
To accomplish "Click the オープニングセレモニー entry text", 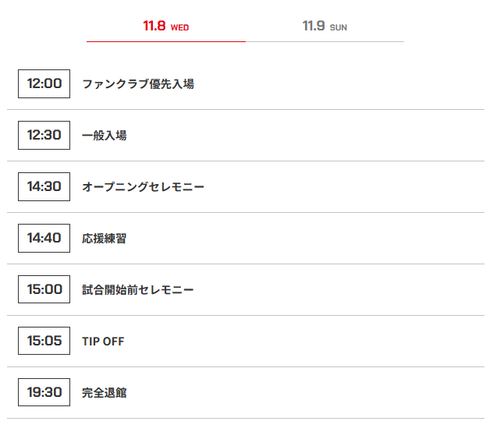I will [x=143, y=187].
